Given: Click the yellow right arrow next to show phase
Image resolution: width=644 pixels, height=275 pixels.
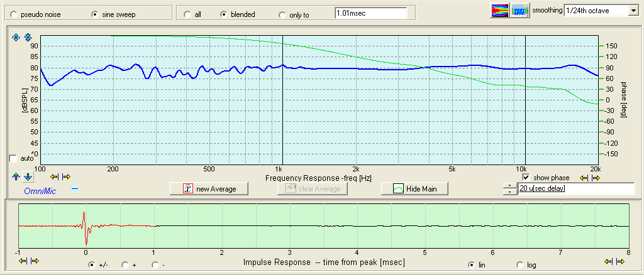Looking at the screenshot, I should tap(595, 178).
